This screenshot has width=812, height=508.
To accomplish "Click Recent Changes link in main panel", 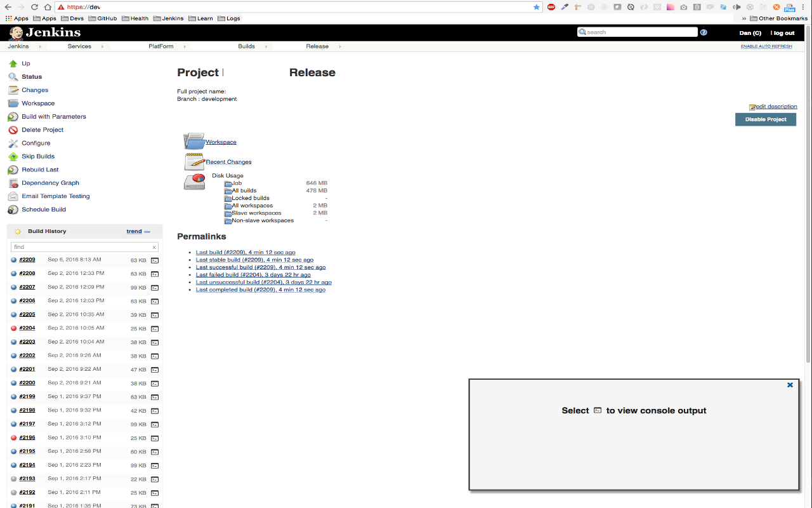I will click(x=228, y=162).
